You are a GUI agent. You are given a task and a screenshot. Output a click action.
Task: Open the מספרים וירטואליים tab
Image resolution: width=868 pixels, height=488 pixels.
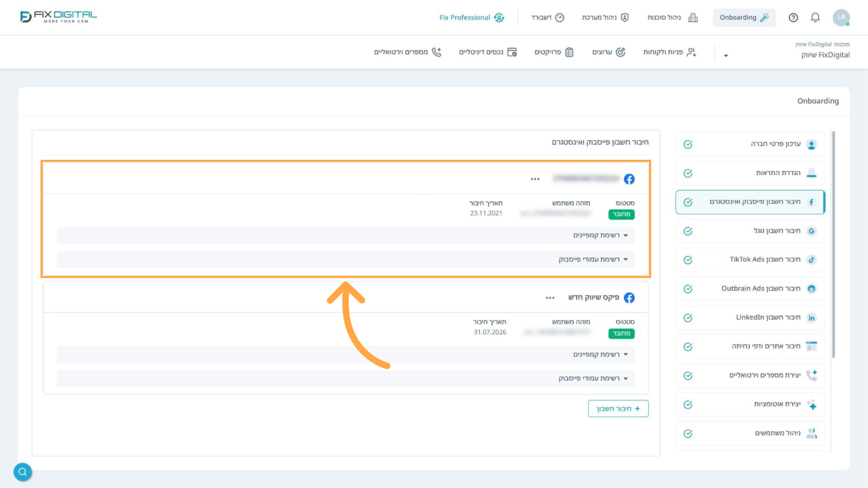pyautogui.click(x=408, y=52)
